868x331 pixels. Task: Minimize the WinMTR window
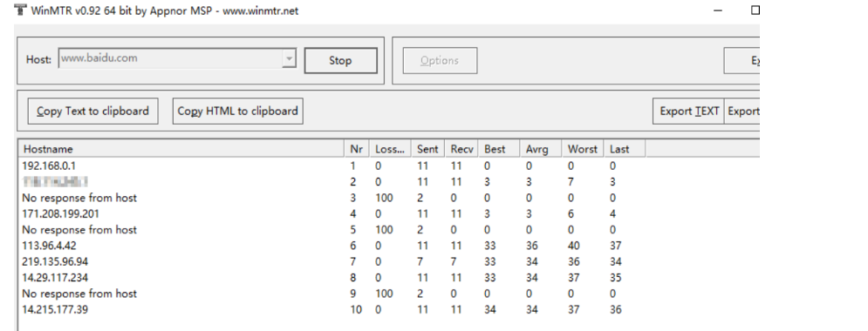pos(718,10)
